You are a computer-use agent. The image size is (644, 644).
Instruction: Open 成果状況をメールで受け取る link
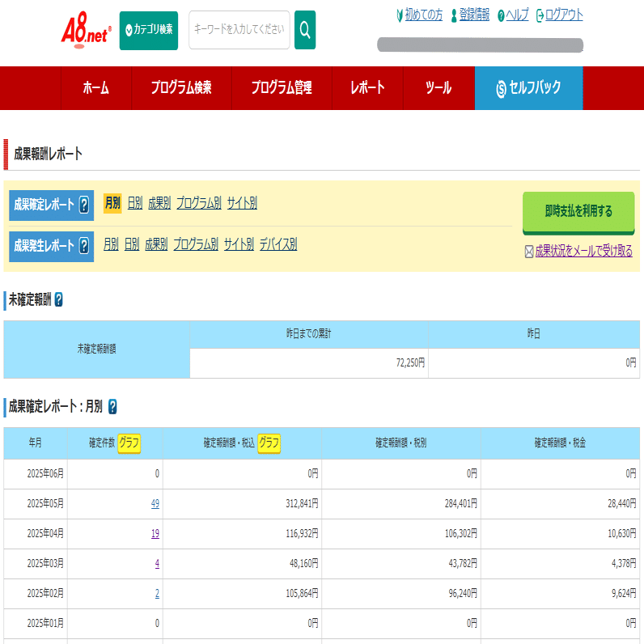[x=583, y=251]
